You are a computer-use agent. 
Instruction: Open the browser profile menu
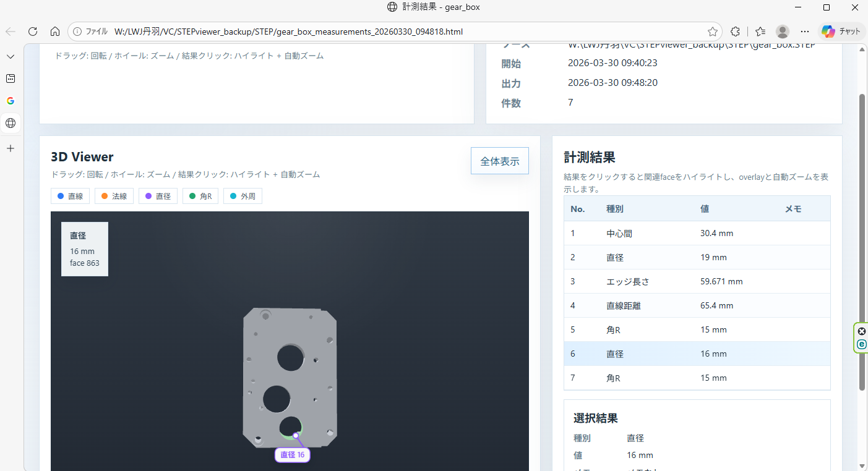(x=783, y=32)
